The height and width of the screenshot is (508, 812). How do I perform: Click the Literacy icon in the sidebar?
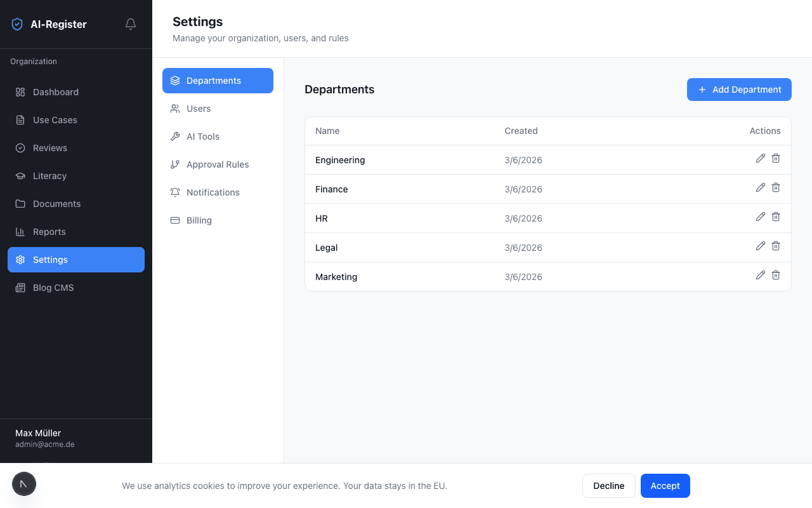(x=20, y=176)
